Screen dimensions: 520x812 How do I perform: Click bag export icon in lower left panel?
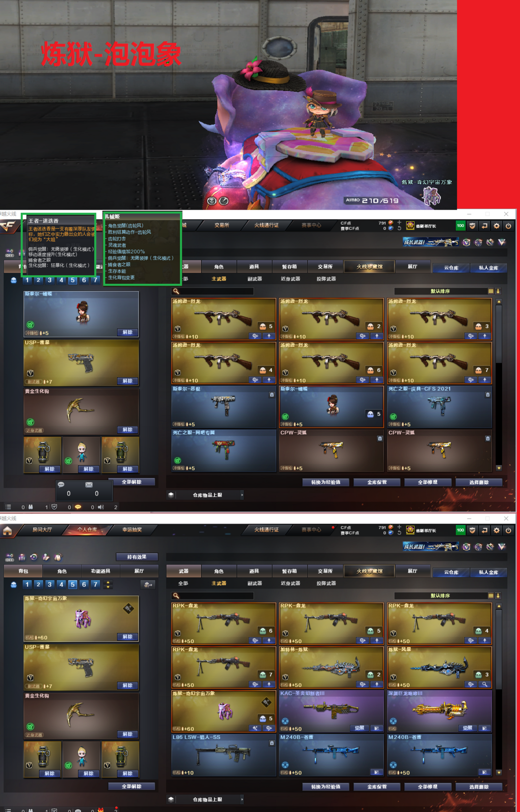(x=148, y=584)
